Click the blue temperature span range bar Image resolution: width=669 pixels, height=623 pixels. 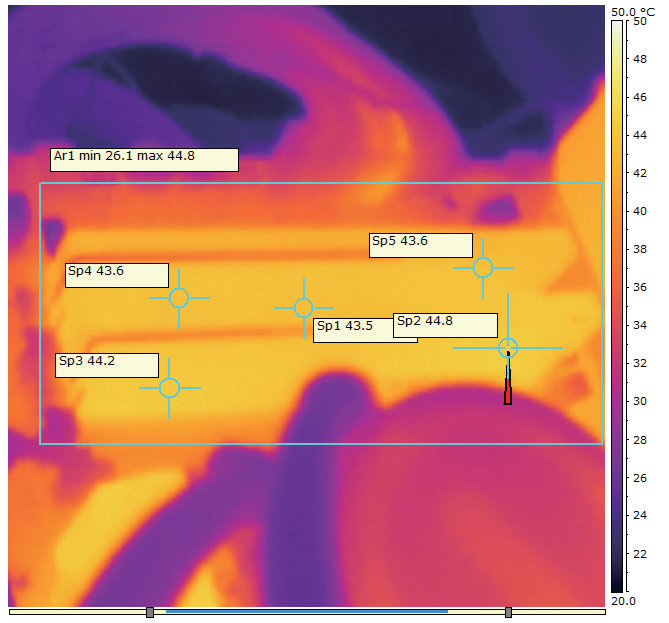(307, 611)
